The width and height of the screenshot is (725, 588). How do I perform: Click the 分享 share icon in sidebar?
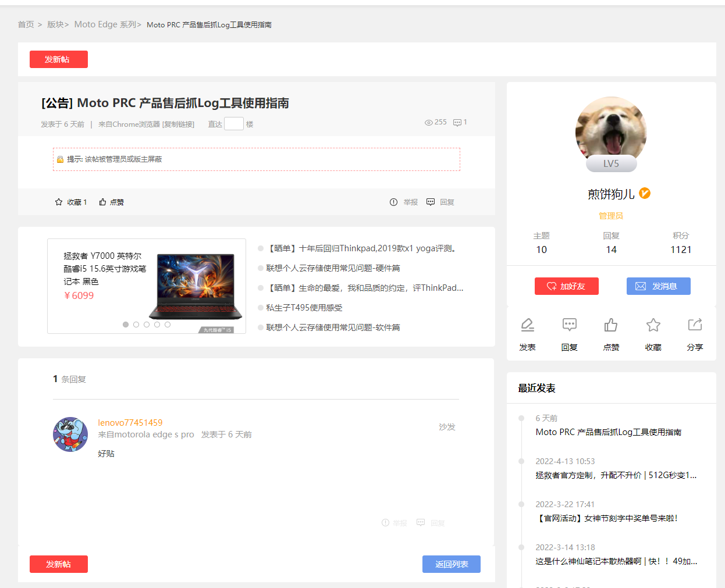click(695, 325)
